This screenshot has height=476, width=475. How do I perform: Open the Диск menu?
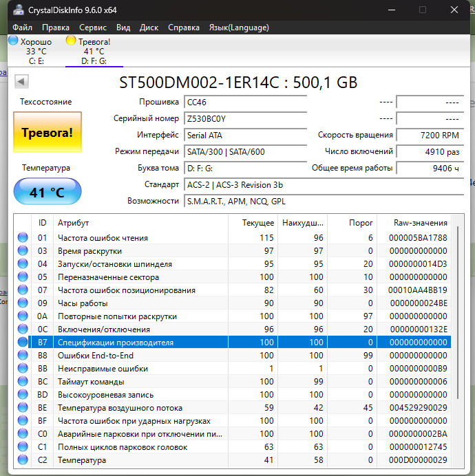pos(149,28)
